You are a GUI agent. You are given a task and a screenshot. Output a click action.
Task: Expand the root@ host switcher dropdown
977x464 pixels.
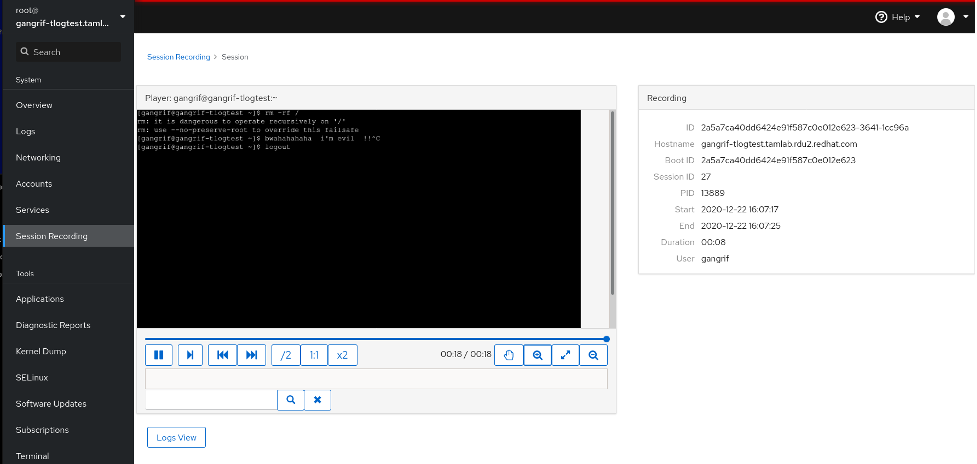122,17
